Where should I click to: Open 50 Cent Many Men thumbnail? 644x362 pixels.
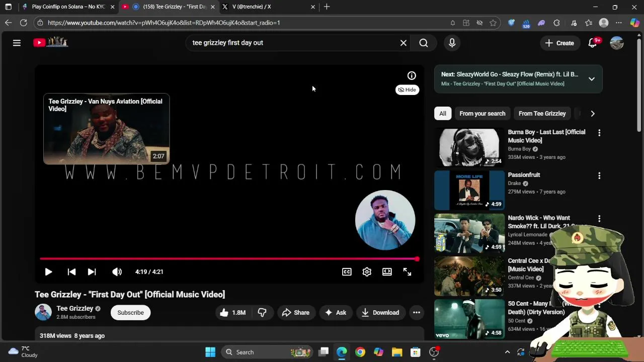(469, 319)
